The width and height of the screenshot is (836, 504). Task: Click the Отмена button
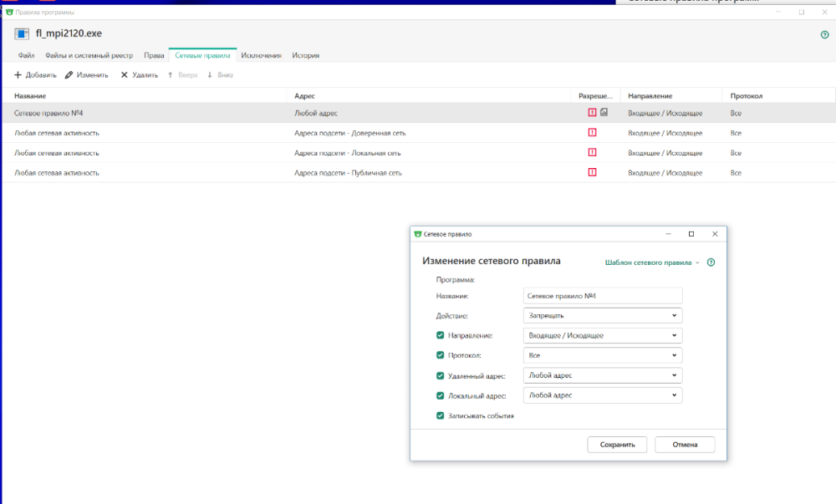(685, 445)
